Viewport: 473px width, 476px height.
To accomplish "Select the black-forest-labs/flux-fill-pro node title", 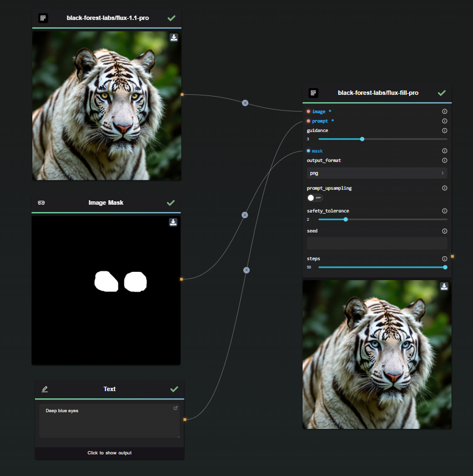I will coord(378,93).
